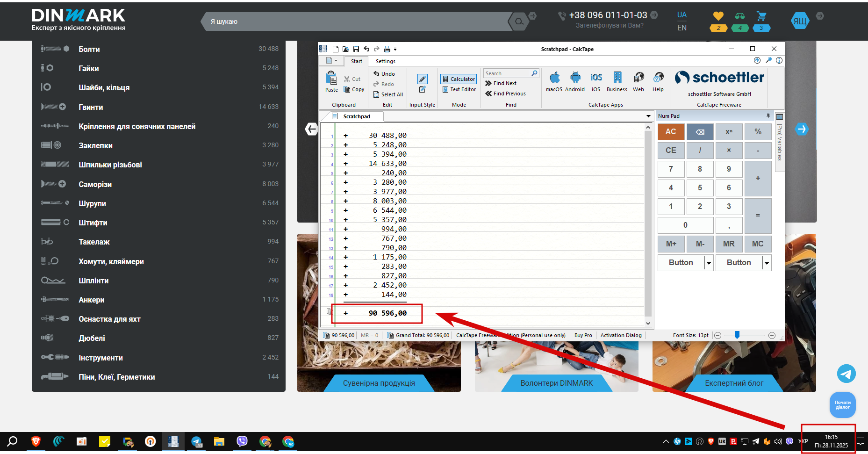Open the Variables side panel tab
868x454 pixels.
click(x=779, y=142)
